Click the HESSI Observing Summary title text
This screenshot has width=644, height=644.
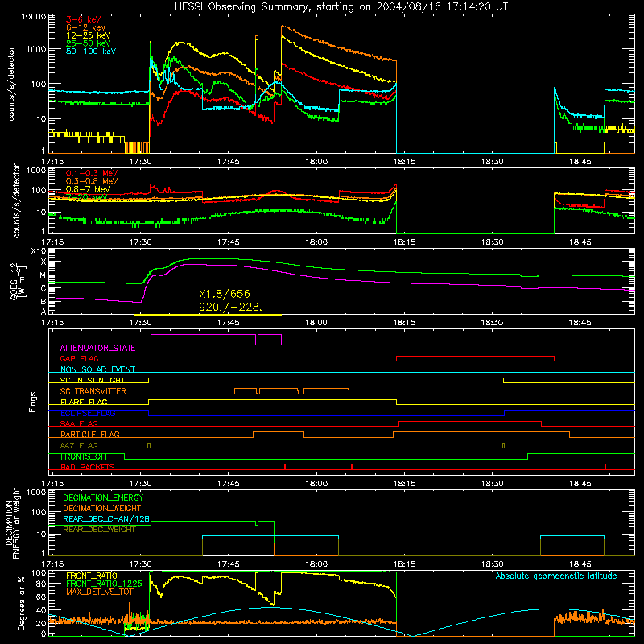[341, 7]
